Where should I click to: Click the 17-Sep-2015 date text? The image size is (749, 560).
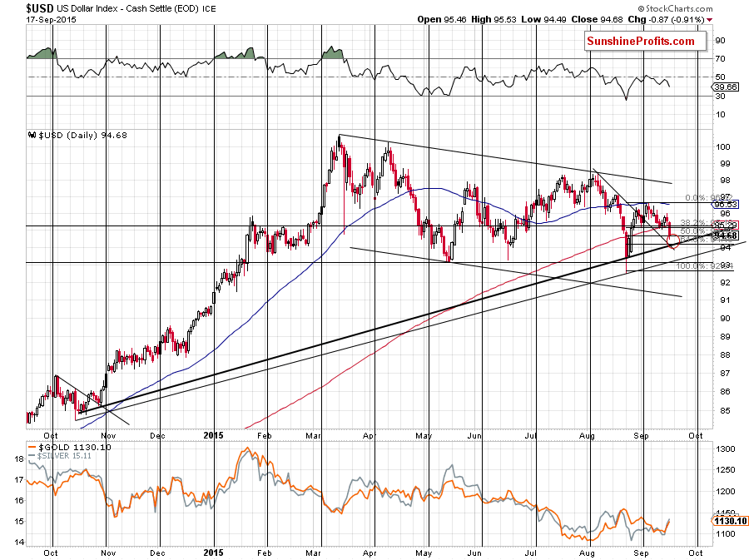click(51, 20)
